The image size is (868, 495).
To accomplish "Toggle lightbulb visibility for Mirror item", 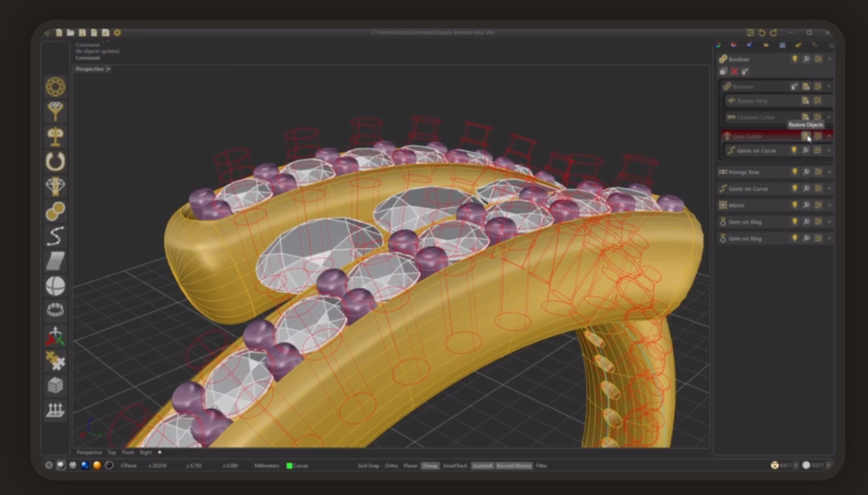I will pyautogui.click(x=795, y=205).
